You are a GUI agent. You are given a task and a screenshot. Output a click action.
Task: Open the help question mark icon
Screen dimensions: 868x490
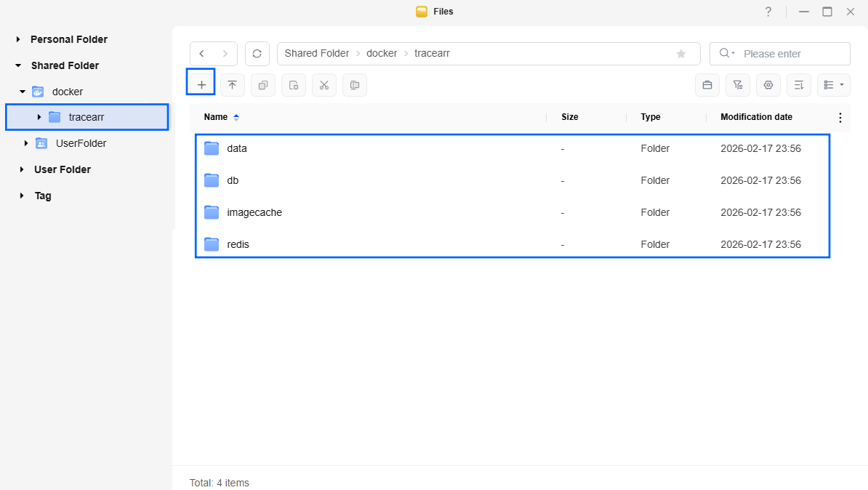(768, 12)
